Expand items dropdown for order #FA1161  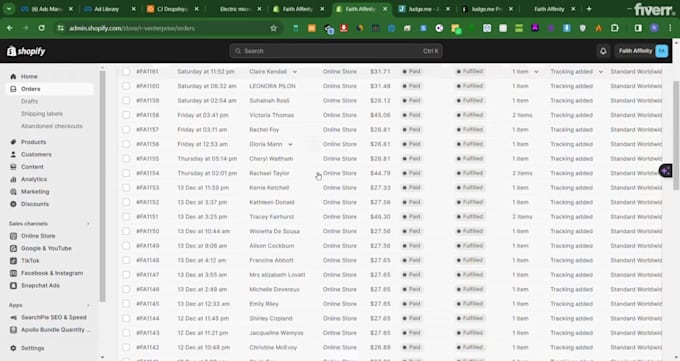point(536,72)
